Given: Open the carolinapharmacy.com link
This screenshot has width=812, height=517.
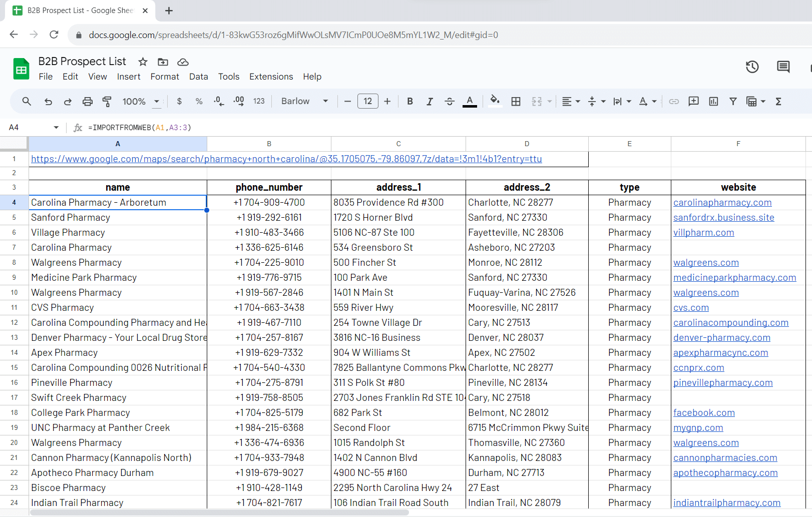Looking at the screenshot, I should point(722,203).
